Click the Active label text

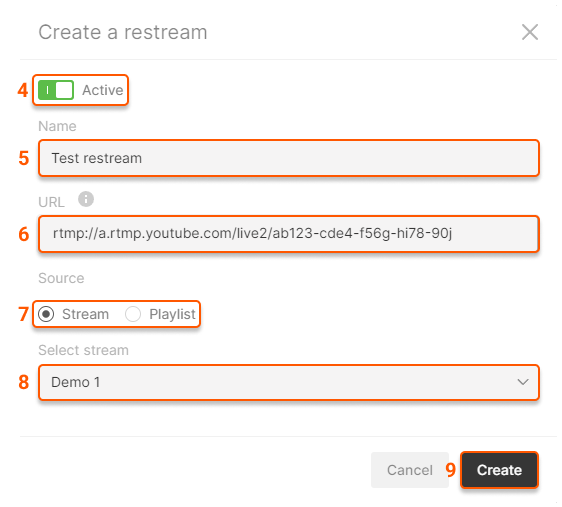pyautogui.click(x=103, y=90)
